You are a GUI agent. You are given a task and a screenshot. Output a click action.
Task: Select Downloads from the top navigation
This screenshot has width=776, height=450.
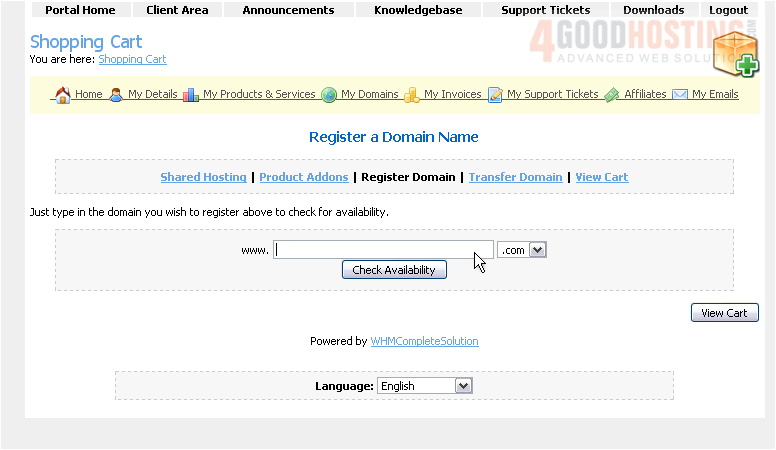(653, 10)
